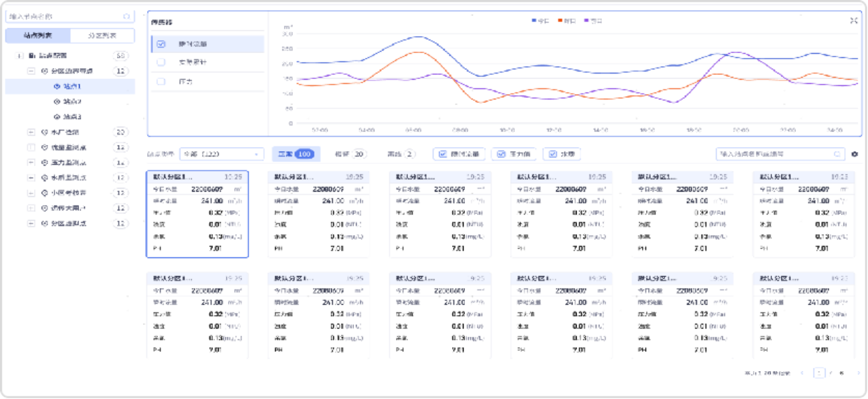Uncheck 瞬时流量 in the sensor list

tap(161, 44)
